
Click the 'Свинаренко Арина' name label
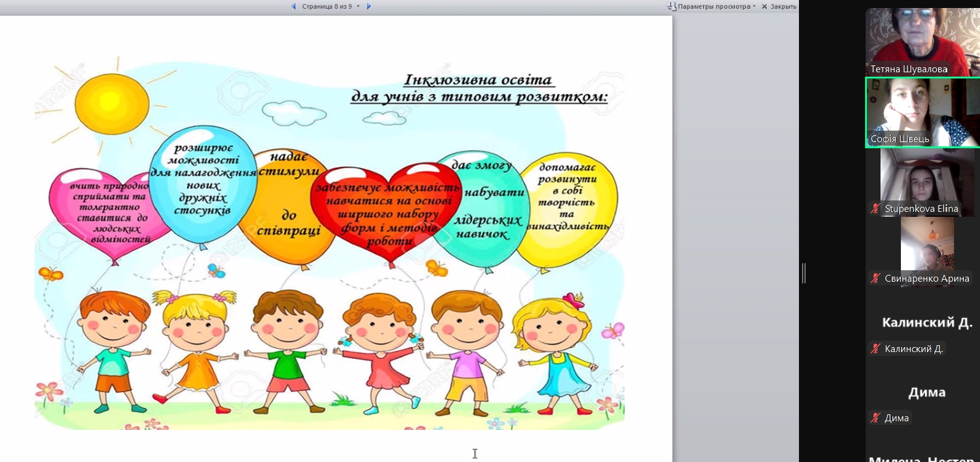pos(927,279)
